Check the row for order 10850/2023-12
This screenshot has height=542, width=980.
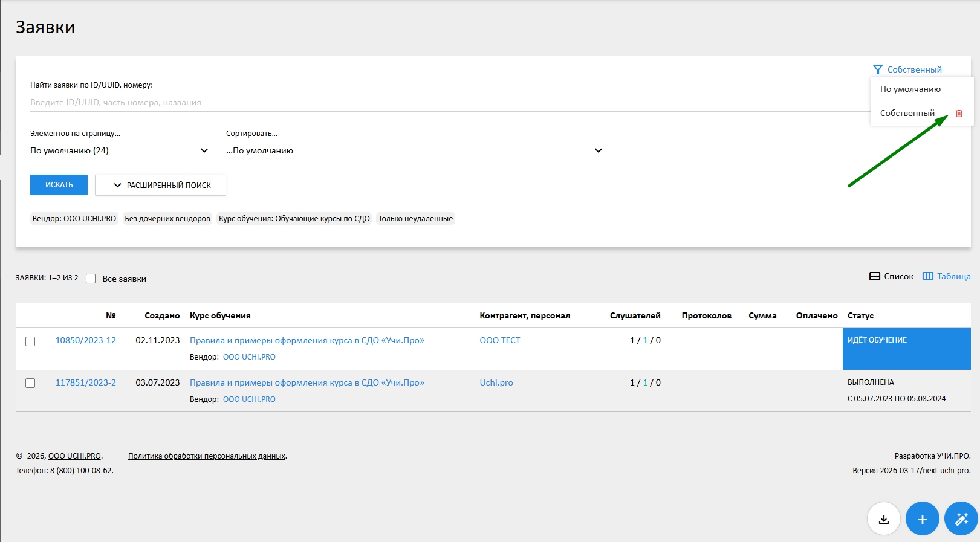[30, 341]
